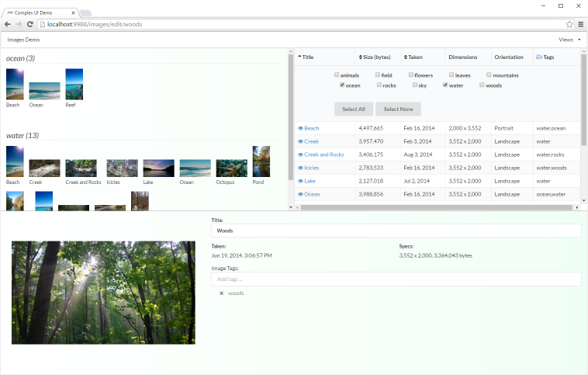Viewport: 588px width, 375px height.
Task: Check the rocks tag checkbox
Action: 379,85
